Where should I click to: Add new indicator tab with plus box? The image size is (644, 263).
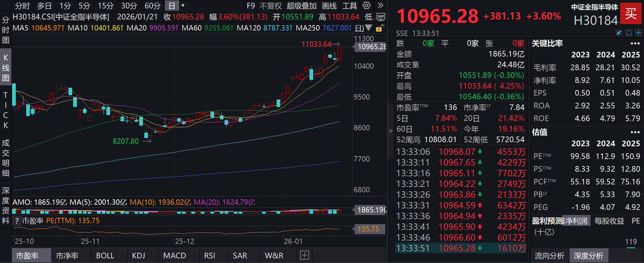304,256
